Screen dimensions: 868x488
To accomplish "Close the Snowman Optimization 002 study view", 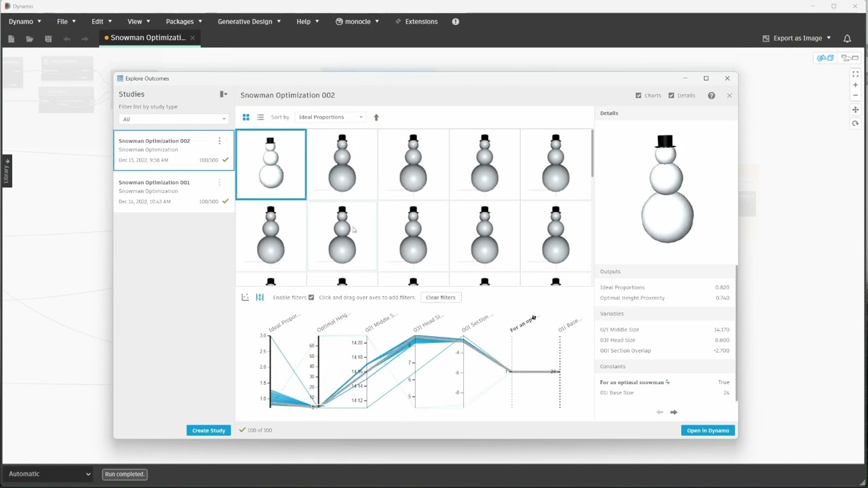I will pyautogui.click(x=730, y=96).
